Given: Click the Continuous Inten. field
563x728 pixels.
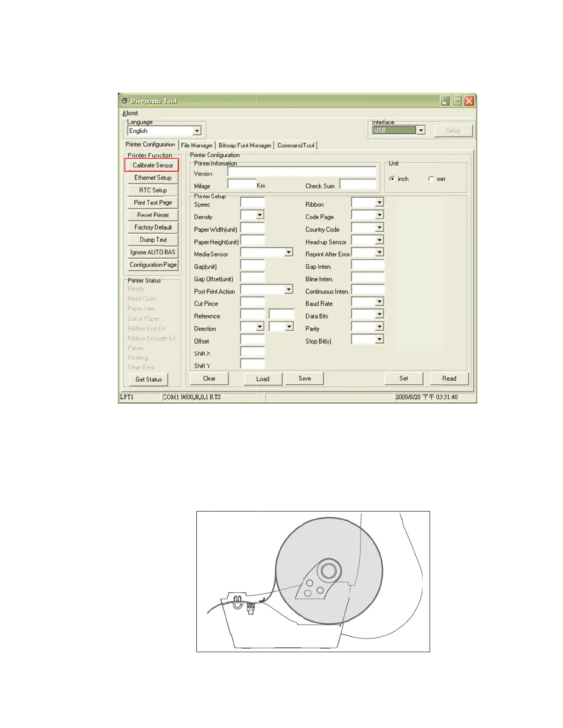Looking at the screenshot, I should click(x=368, y=290).
